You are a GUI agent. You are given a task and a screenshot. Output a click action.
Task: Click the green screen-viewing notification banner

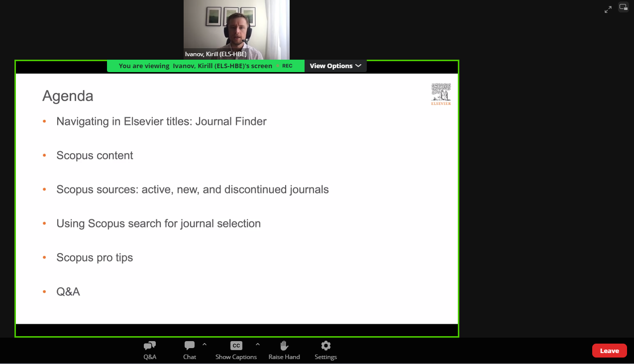206,66
